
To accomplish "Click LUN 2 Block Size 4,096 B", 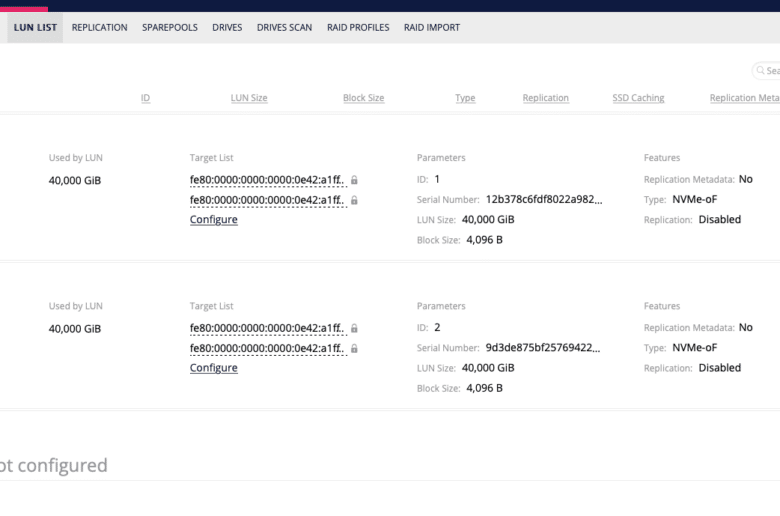I will (x=484, y=388).
